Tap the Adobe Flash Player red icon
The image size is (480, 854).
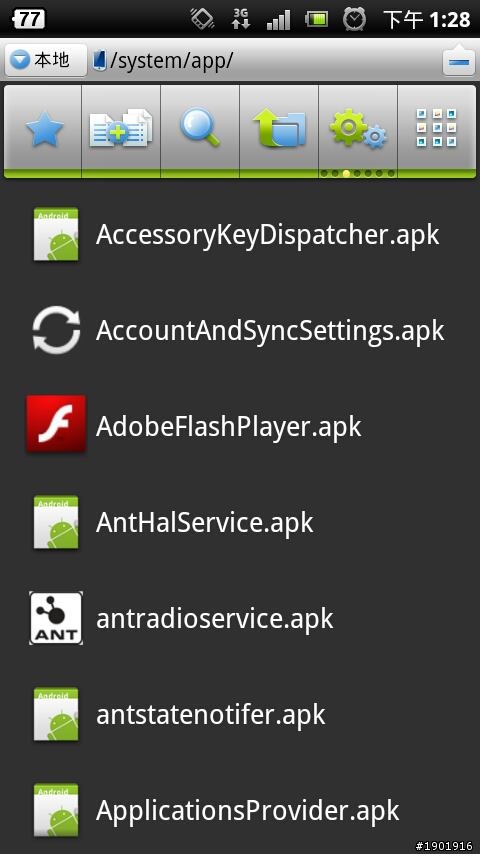pos(56,424)
